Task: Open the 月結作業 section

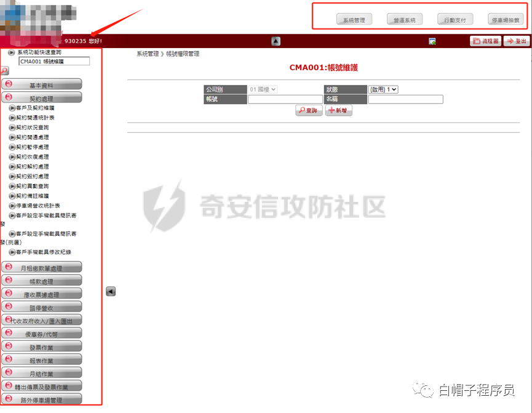Action: pyautogui.click(x=41, y=372)
